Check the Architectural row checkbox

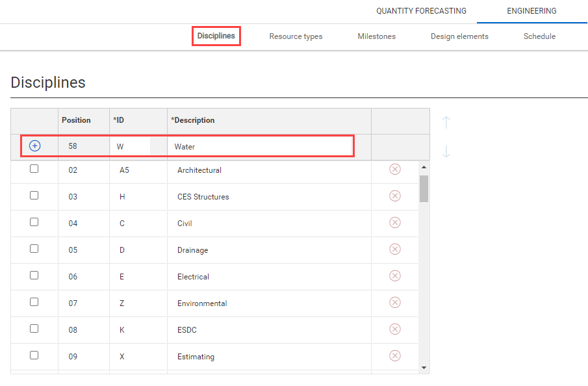click(x=34, y=169)
